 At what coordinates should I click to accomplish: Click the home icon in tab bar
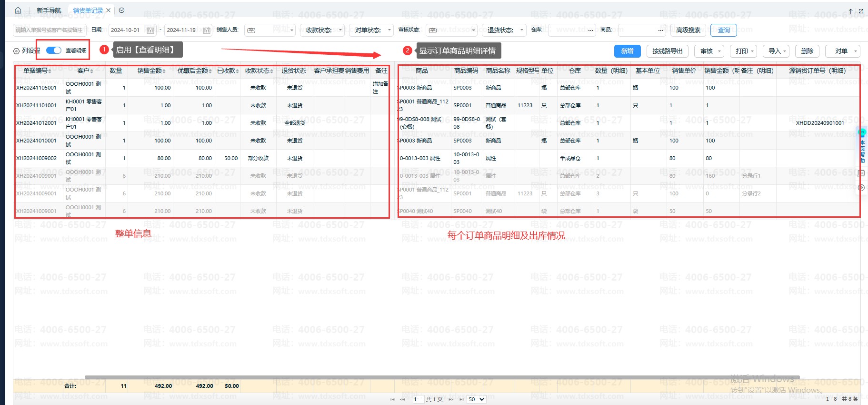(x=18, y=10)
